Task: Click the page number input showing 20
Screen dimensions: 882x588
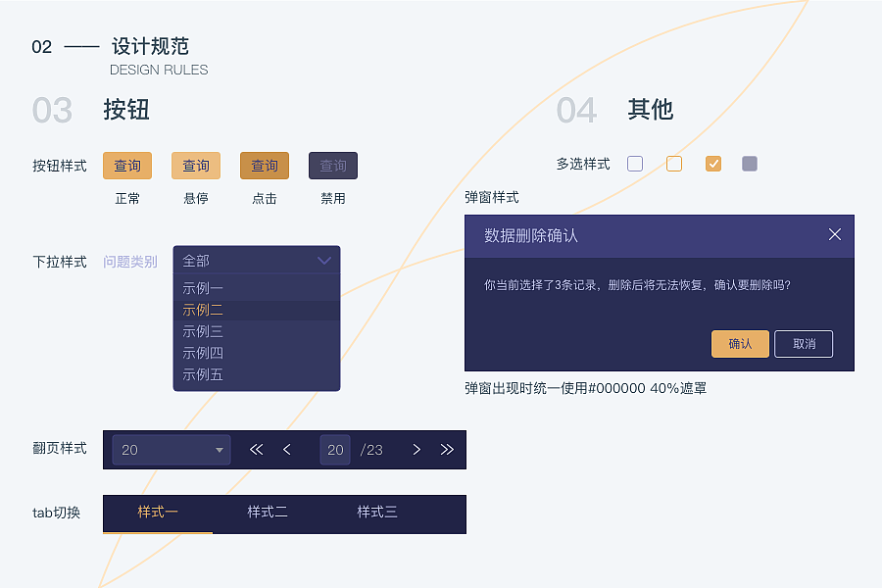Action: coord(335,449)
